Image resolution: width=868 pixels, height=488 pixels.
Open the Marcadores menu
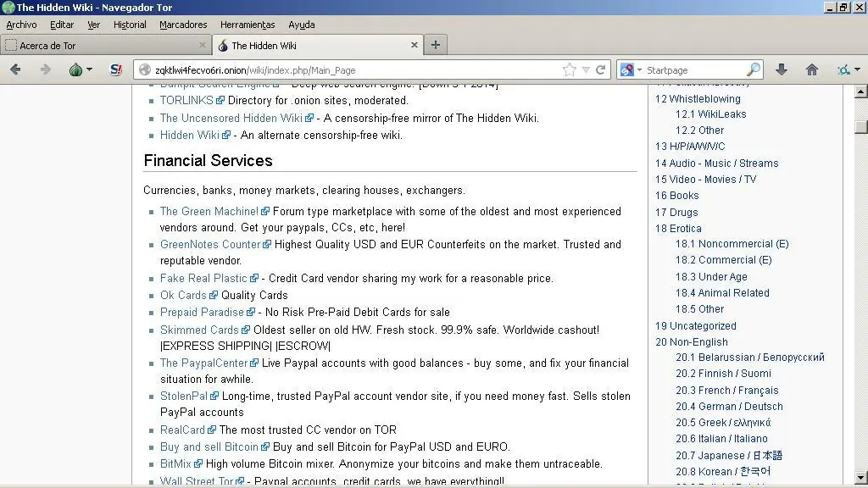click(x=183, y=25)
